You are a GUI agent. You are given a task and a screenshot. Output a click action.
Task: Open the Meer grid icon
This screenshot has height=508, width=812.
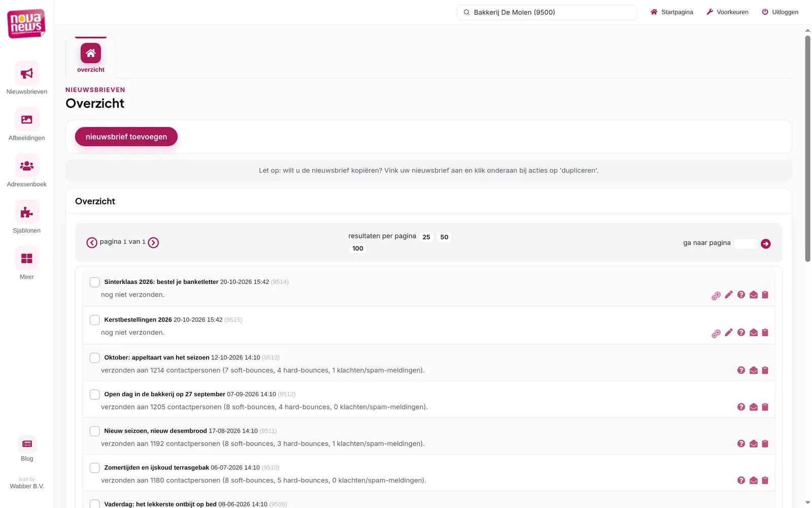[x=27, y=259]
